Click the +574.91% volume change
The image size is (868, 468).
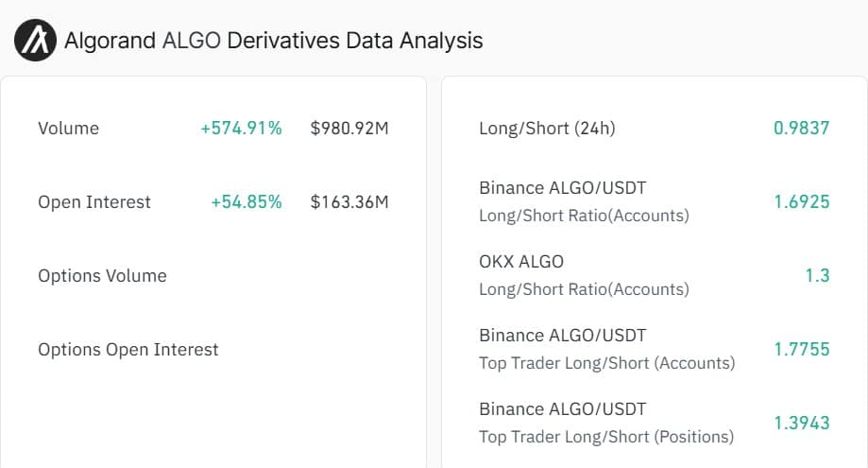pyautogui.click(x=241, y=129)
